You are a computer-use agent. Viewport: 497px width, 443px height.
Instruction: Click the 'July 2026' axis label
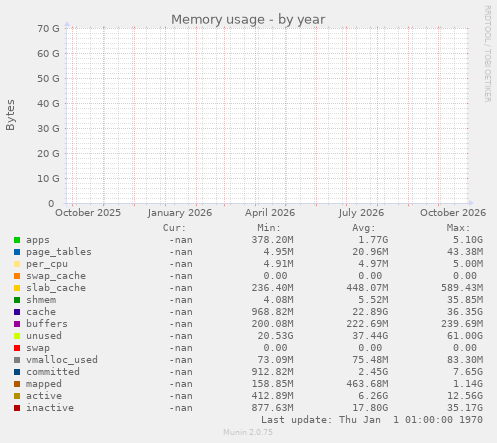click(x=361, y=213)
